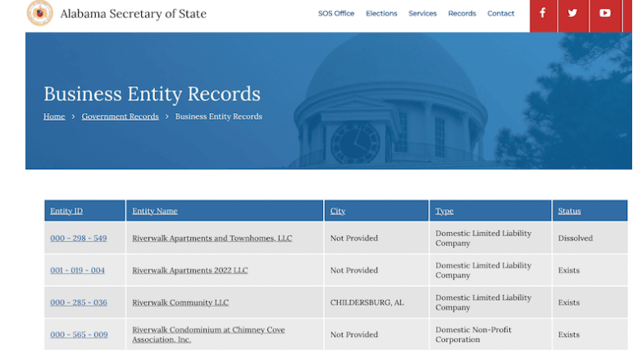Open the Services menu
The width and height of the screenshot is (633, 364).
click(422, 14)
